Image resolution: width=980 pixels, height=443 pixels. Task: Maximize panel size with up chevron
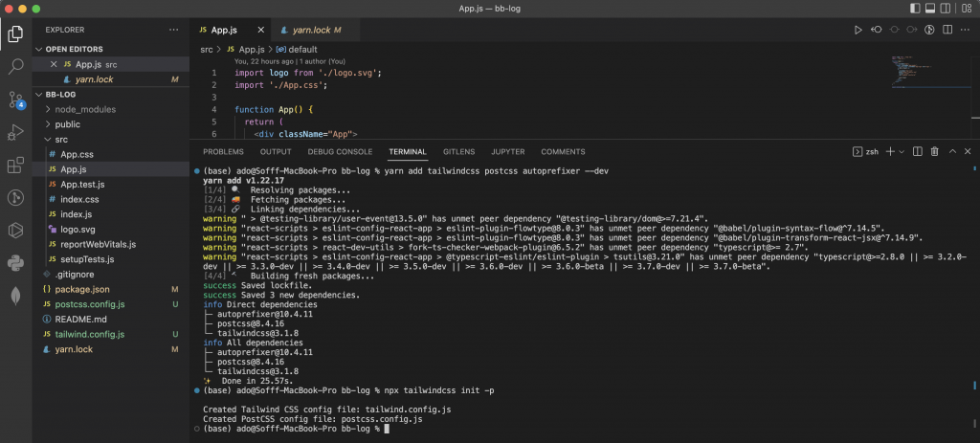tap(952, 151)
